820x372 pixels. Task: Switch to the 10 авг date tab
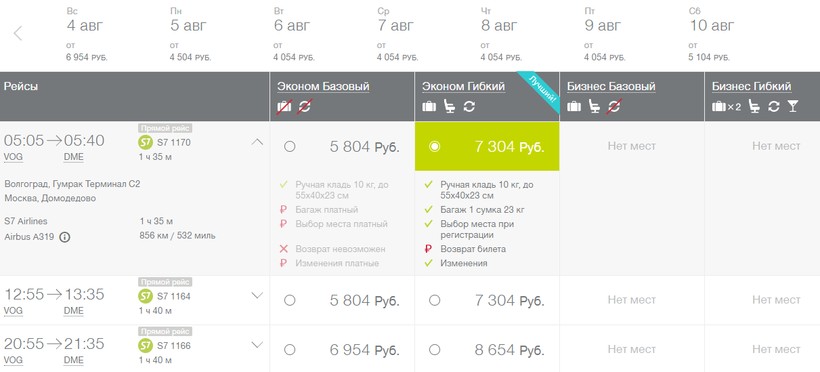(711, 34)
